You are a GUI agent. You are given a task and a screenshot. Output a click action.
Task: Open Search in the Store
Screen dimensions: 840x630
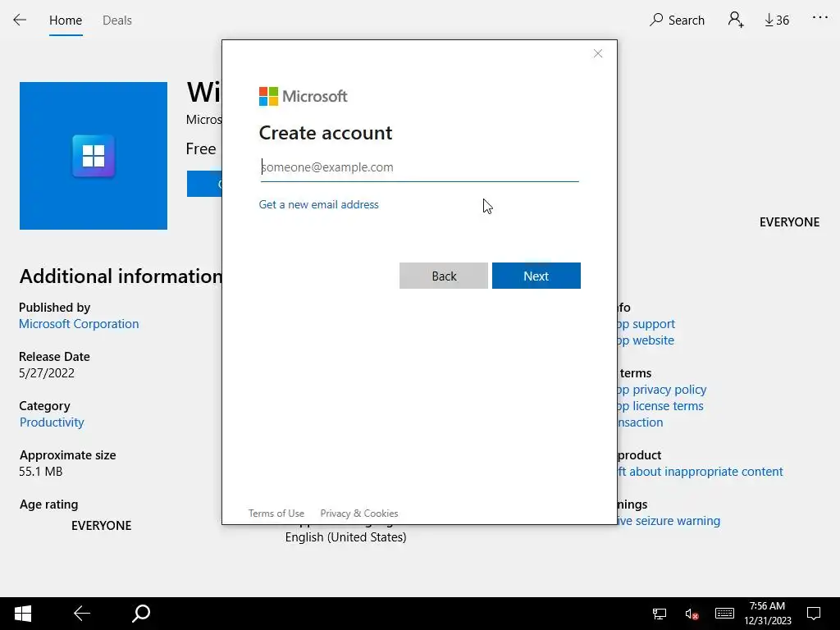(x=677, y=21)
